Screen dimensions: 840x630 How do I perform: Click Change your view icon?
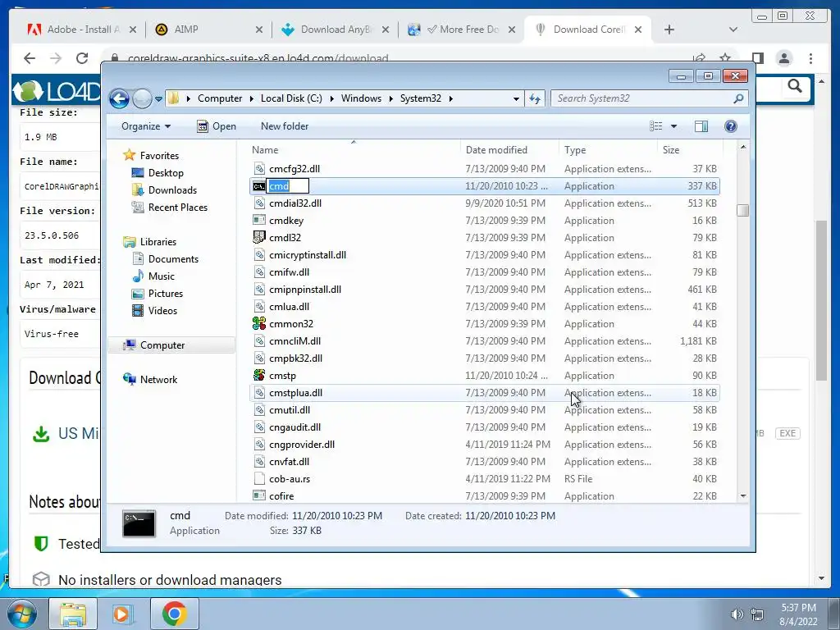tap(655, 126)
